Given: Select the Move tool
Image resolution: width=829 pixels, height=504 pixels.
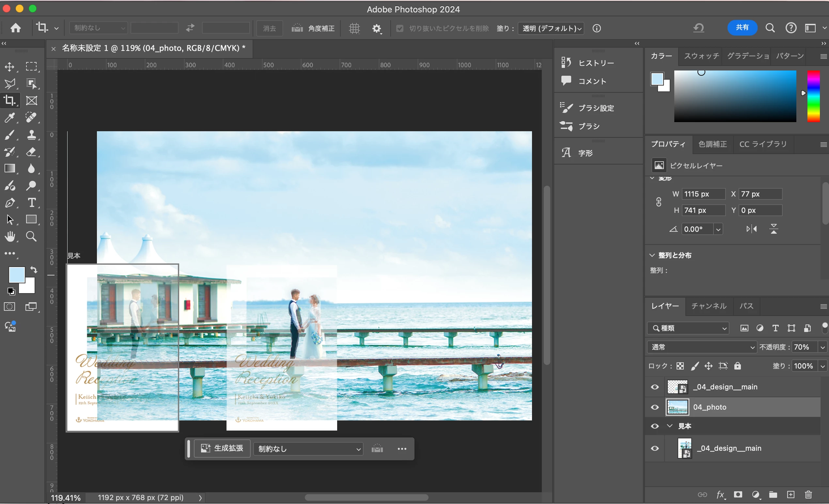Looking at the screenshot, I should (x=9, y=67).
